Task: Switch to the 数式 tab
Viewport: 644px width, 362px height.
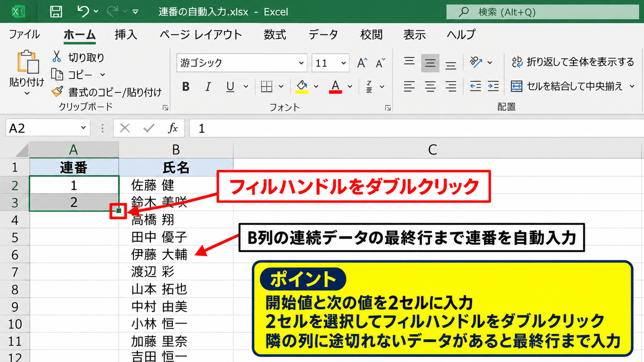Action: 275,34
